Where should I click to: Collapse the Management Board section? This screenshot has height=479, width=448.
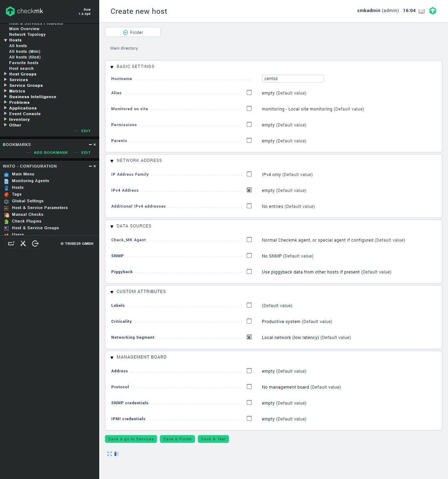tap(112, 357)
